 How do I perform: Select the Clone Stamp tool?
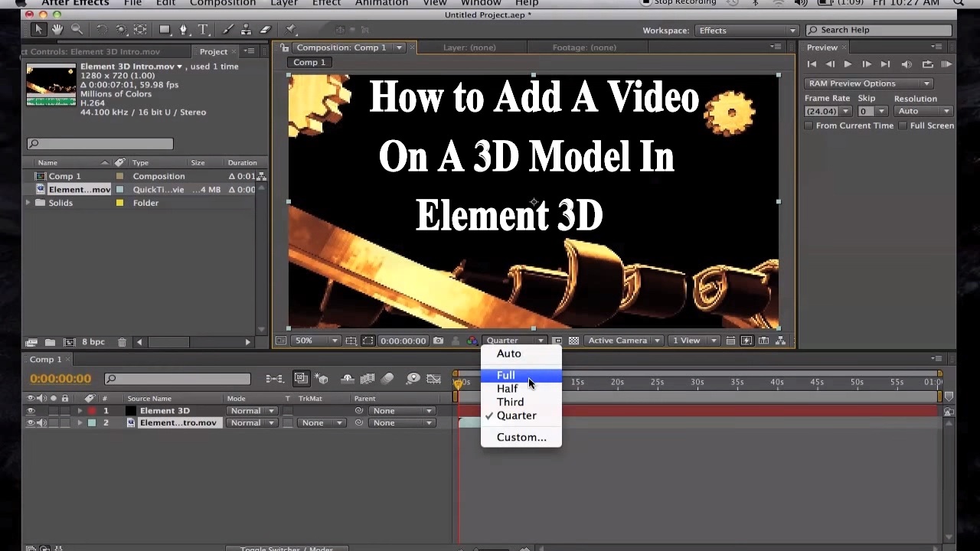pos(247,30)
